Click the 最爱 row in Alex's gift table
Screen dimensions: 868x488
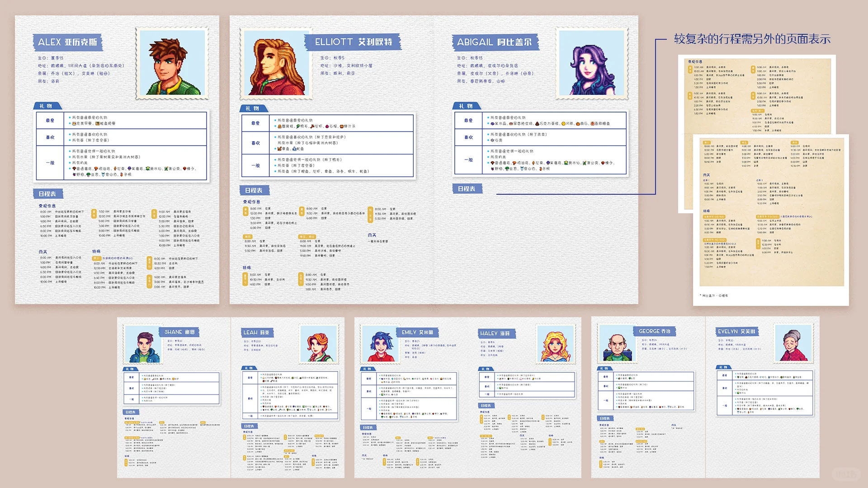pyautogui.click(x=122, y=120)
